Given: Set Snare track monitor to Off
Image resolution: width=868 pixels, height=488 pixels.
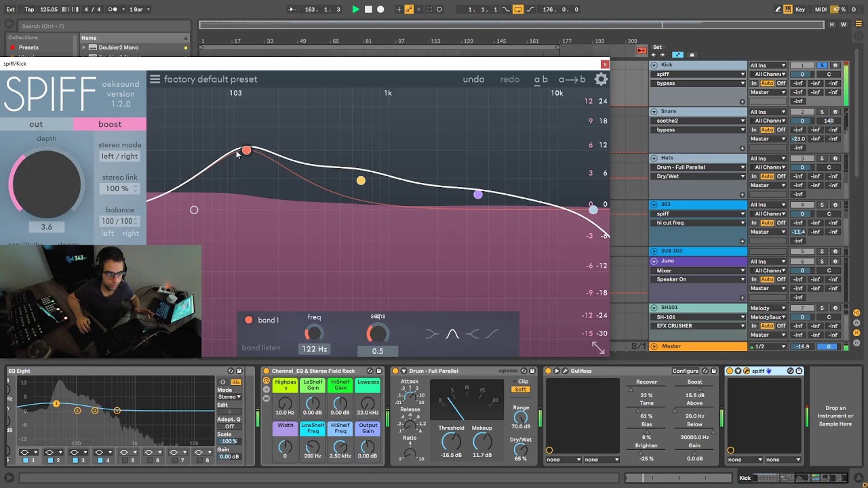Looking at the screenshot, I should point(781,129).
